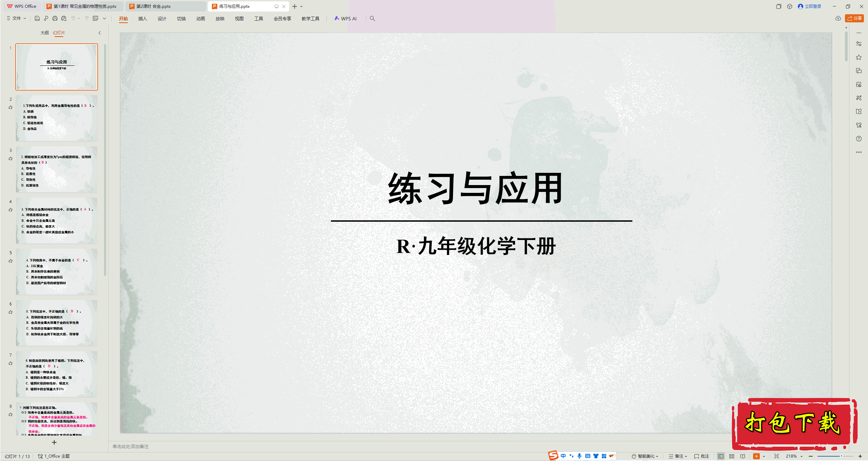This screenshot has height=461, width=868.
Task: Switch to reading view book icon
Action: coord(743,456)
